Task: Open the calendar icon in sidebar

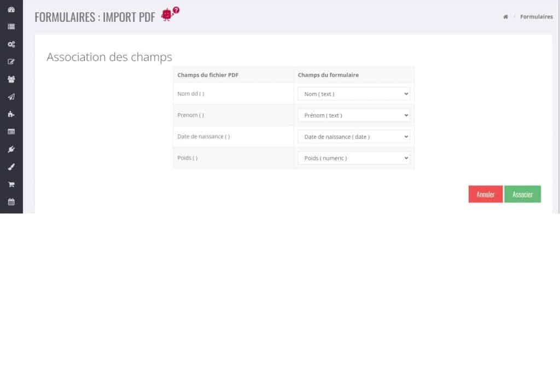Action: pyautogui.click(x=11, y=202)
